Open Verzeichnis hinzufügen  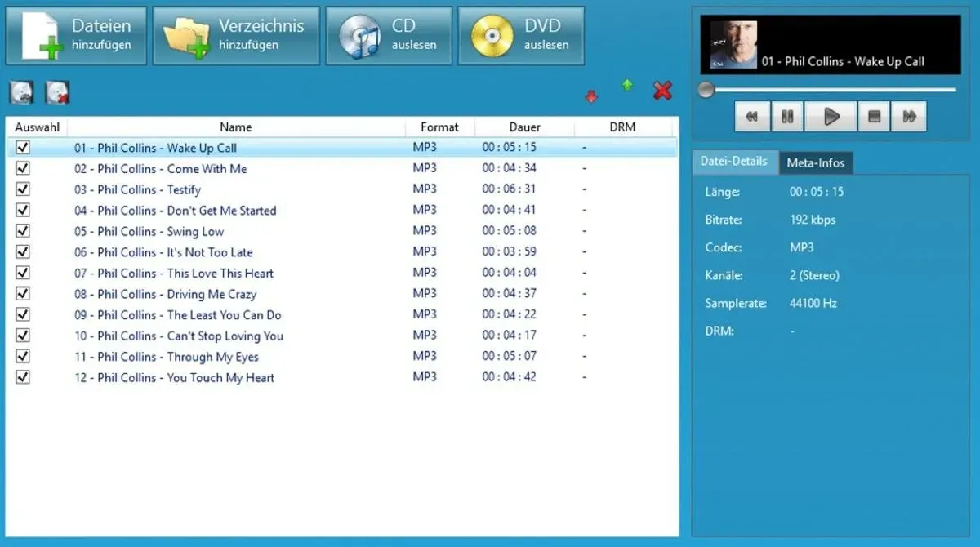pyautogui.click(x=236, y=36)
